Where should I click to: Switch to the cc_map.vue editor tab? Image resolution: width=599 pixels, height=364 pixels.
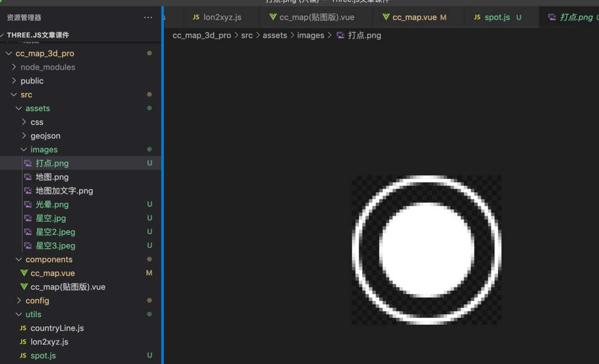click(418, 17)
